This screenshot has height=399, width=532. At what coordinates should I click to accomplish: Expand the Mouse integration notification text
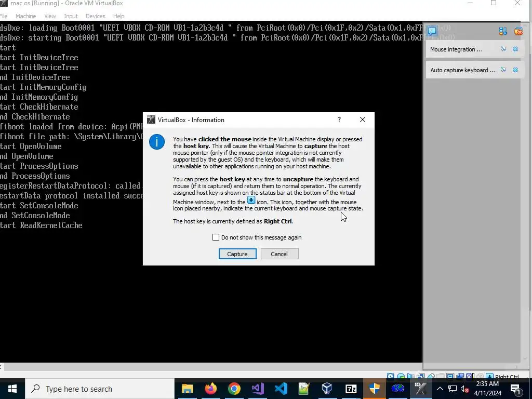coord(456,49)
